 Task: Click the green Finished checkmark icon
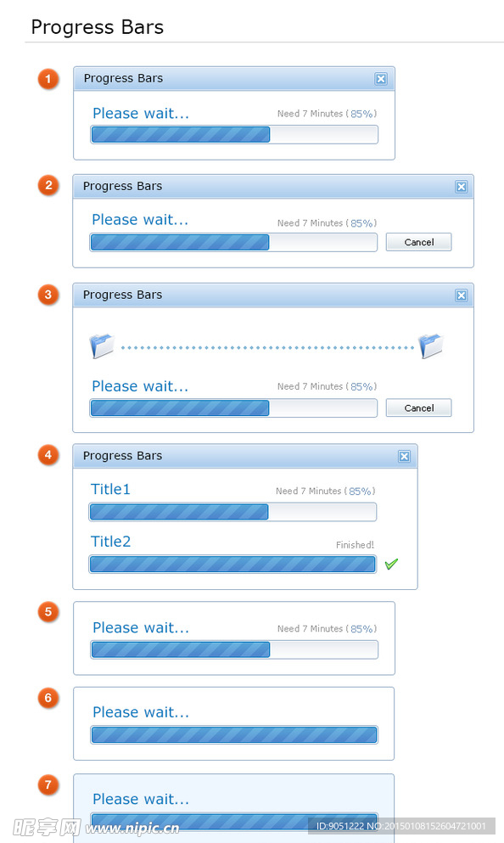(391, 564)
